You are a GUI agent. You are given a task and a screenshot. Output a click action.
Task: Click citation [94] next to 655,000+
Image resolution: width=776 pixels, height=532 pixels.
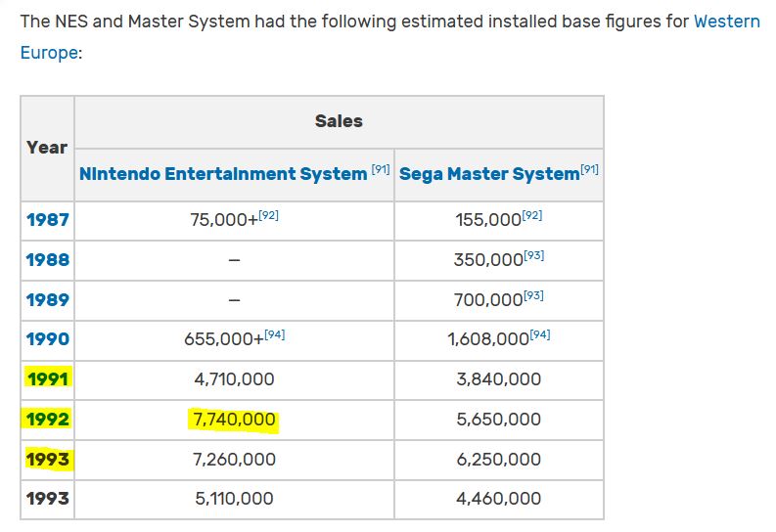pos(275,334)
